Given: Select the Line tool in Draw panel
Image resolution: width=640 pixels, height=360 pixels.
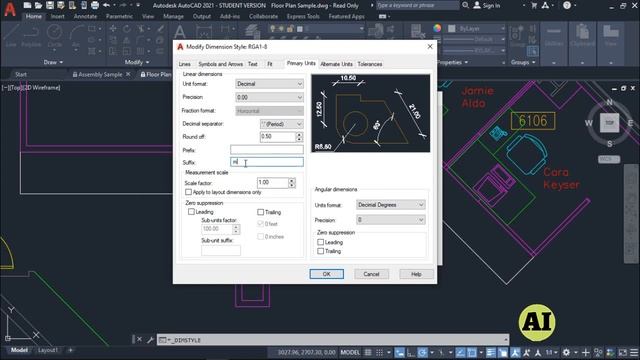Looking at the screenshot, I should pos(11,36).
